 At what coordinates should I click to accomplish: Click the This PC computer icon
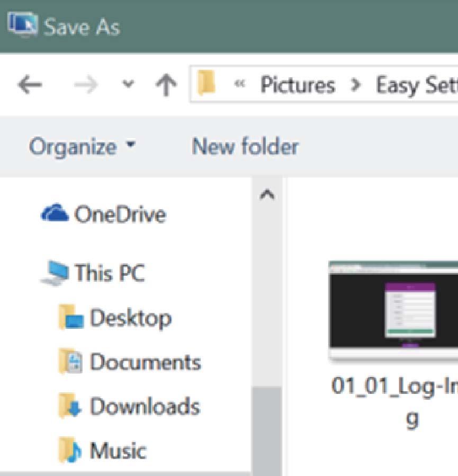coord(55,273)
